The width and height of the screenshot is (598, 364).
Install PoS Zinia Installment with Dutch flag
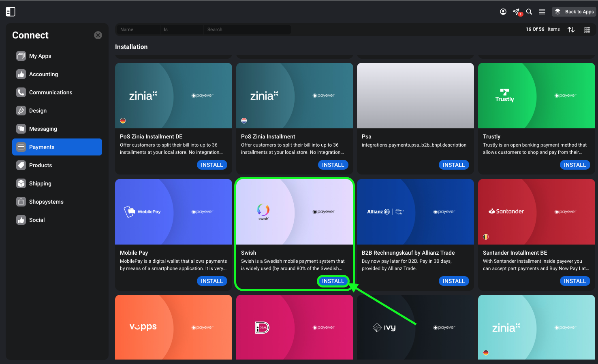pos(333,165)
